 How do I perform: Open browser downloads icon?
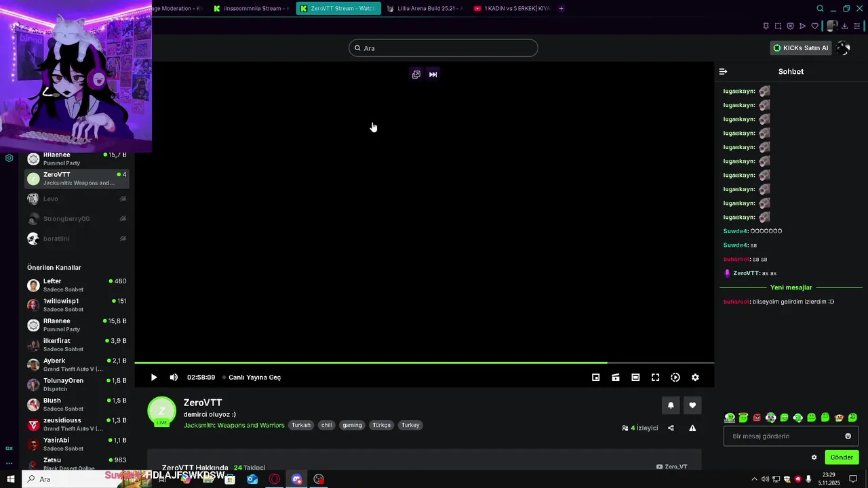point(844,26)
